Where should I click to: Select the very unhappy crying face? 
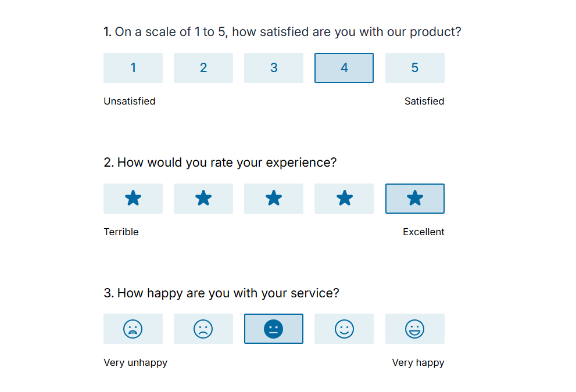tap(133, 329)
